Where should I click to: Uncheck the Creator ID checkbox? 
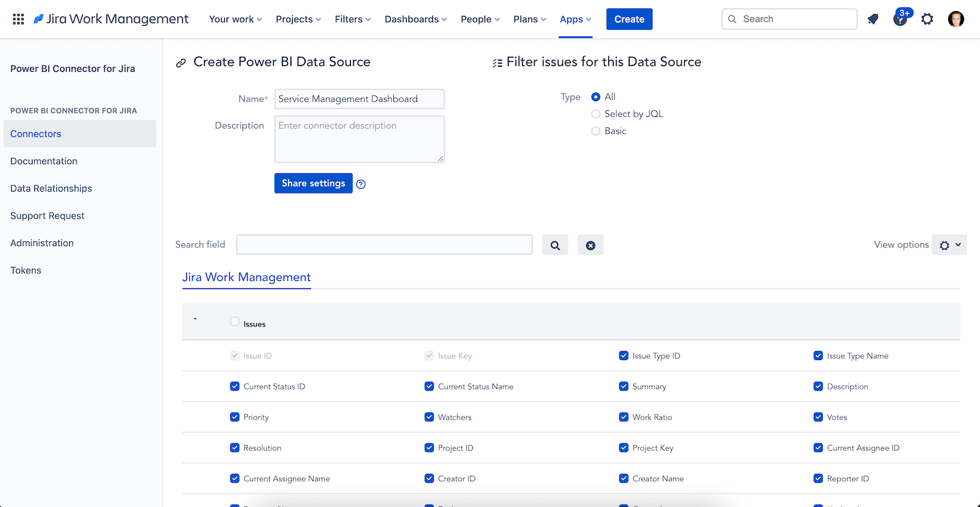(x=429, y=478)
